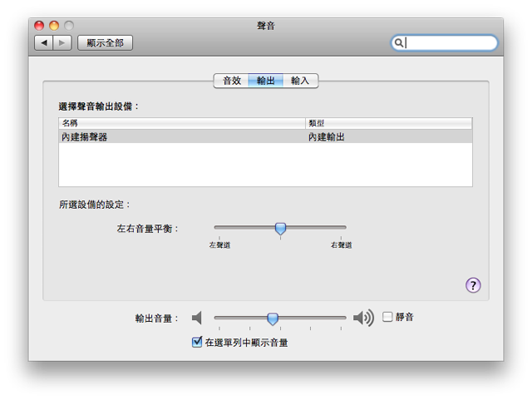Focus the search field in the toolbar
Image resolution: width=532 pixels, height=400 pixels.
(x=445, y=42)
